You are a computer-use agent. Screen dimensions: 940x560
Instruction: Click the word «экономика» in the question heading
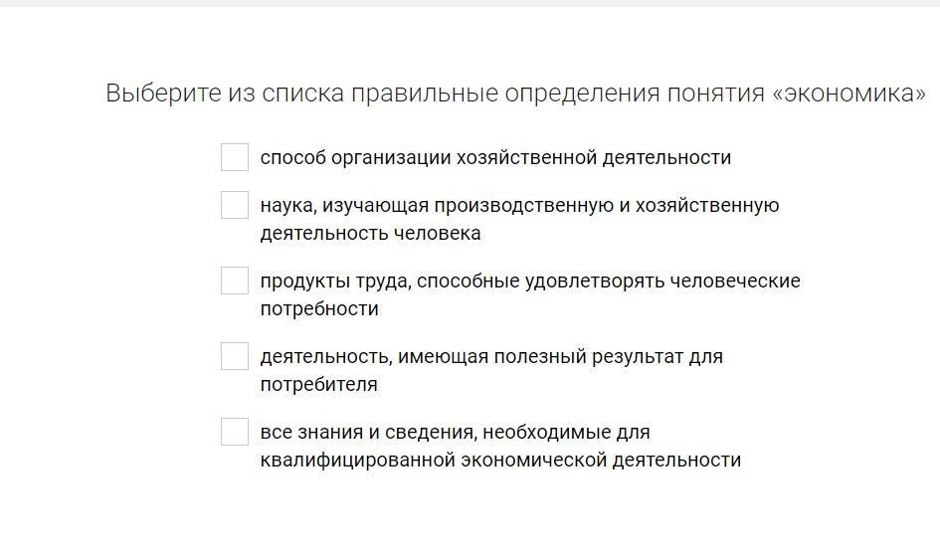pyautogui.click(x=849, y=93)
